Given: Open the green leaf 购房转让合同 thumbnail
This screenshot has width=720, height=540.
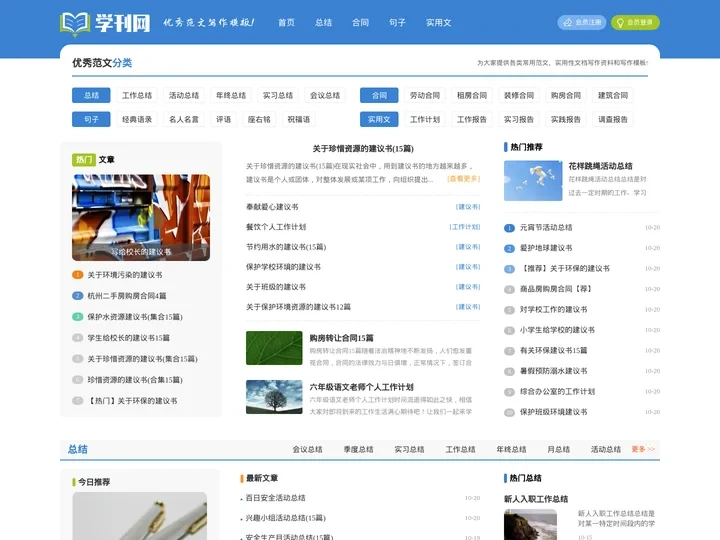Looking at the screenshot, I should click(274, 348).
